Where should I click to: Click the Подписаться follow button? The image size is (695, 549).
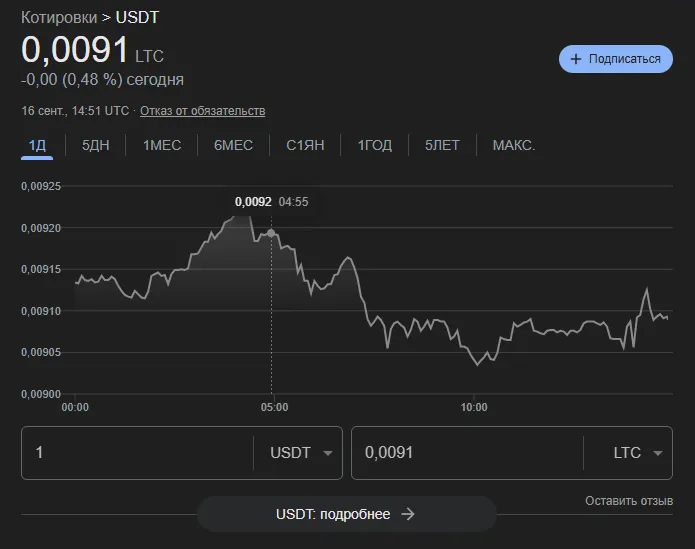pyautogui.click(x=616, y=59)
